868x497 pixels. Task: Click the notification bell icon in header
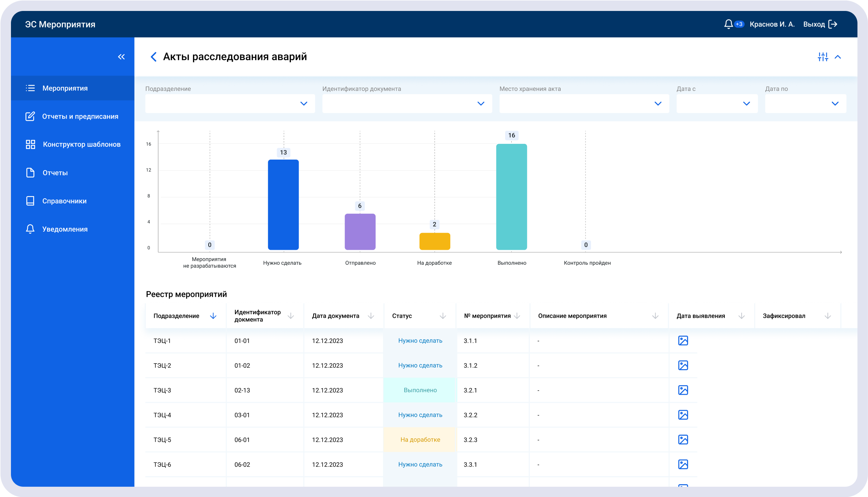[728, 24]
